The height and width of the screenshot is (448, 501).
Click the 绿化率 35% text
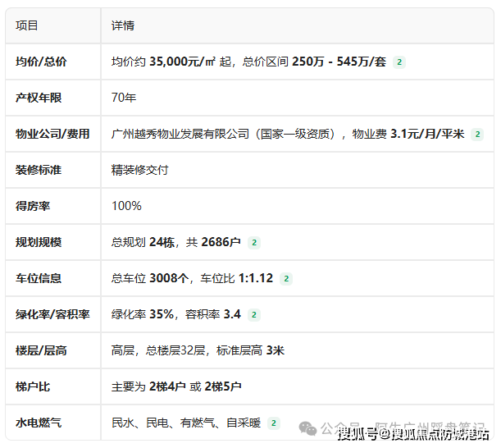[143, 314]
